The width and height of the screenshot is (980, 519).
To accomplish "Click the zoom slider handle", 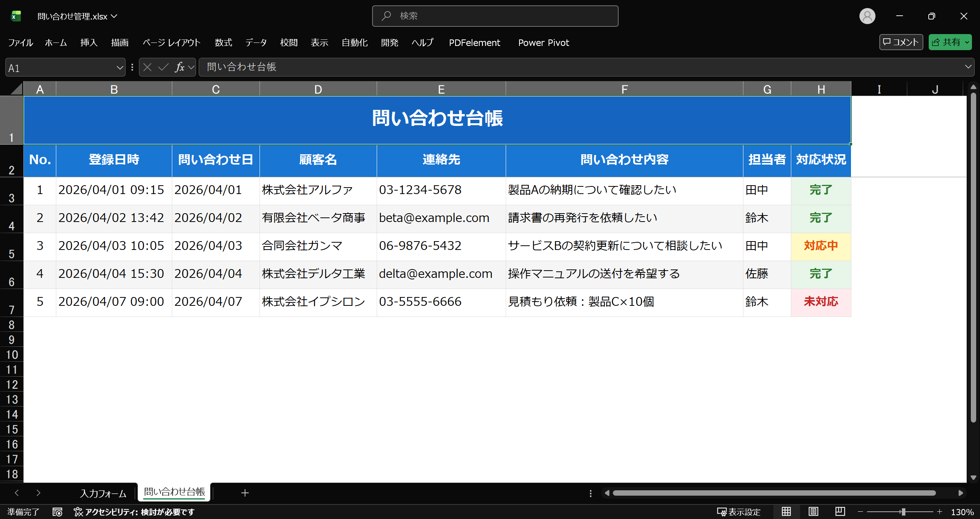I will click(x=903, y=512).
